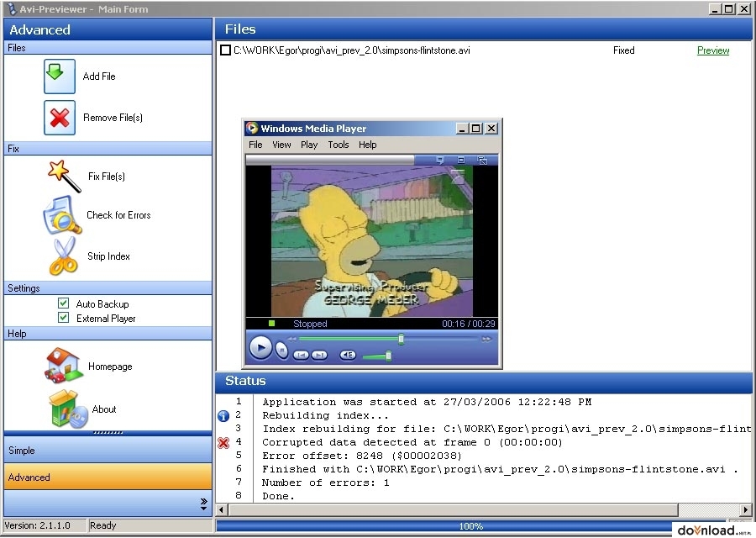
Task: Click the 'Number of errors: 1' log line
Action: tap(325, 483)
